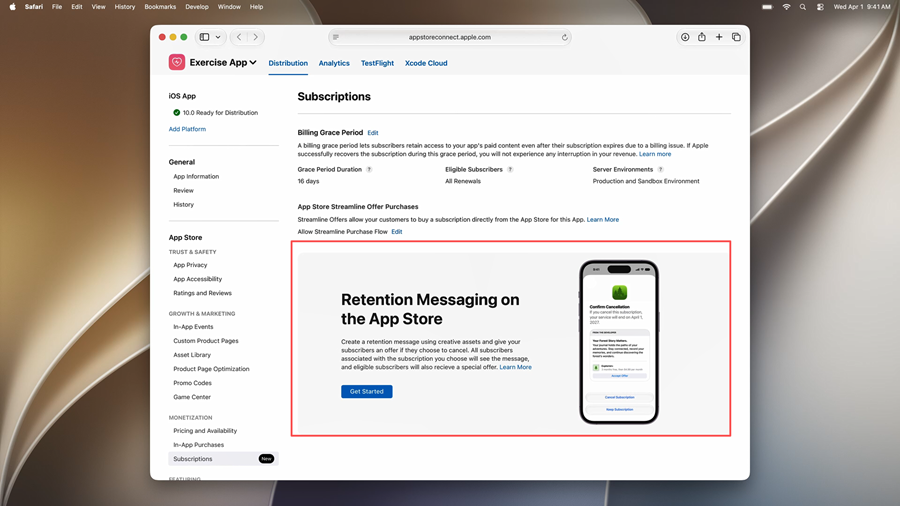Open Ratings and Reviews in sidebar
Viewport: 900px width, 506px height.
click(x=203, y=293)
